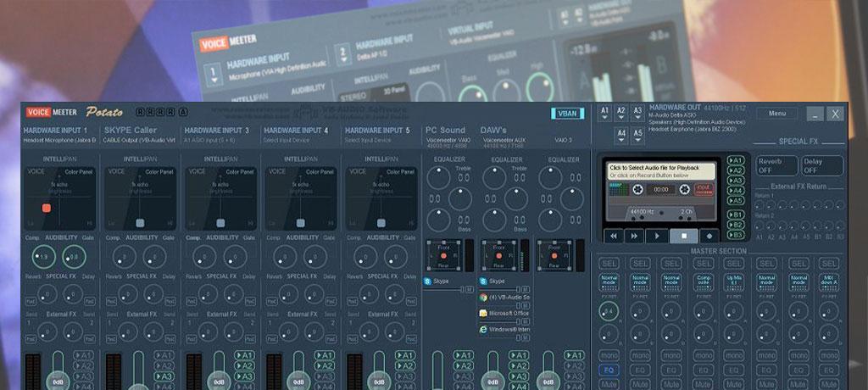The image size is (868, 390).
Task: Click the leftmost SEL button in Master Section
Action: pyautogui.click(x=609, y=263)
